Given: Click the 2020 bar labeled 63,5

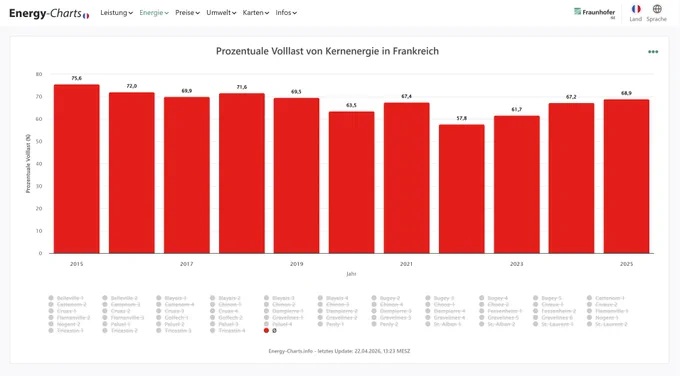Looking at the screenshot, I should tap(351, 183).
